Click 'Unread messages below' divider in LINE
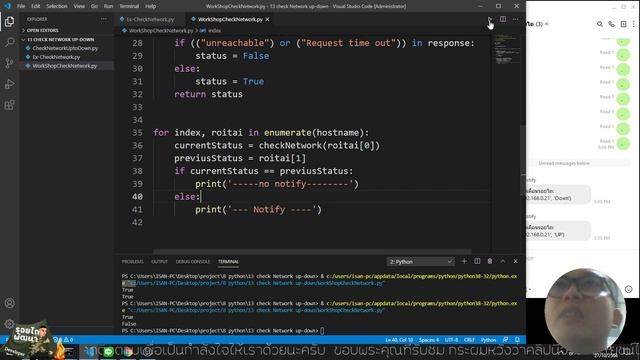The width and height of the screenshot is (640, 360). pos(564,163)
